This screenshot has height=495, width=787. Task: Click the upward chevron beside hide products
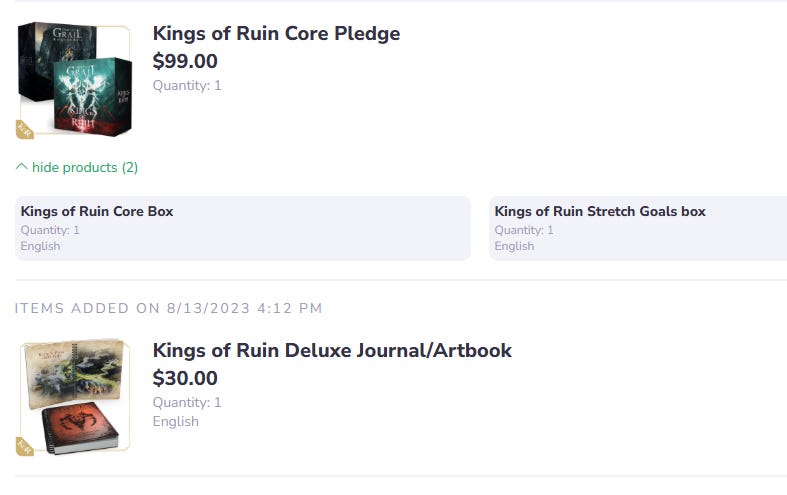coord(22,167)
